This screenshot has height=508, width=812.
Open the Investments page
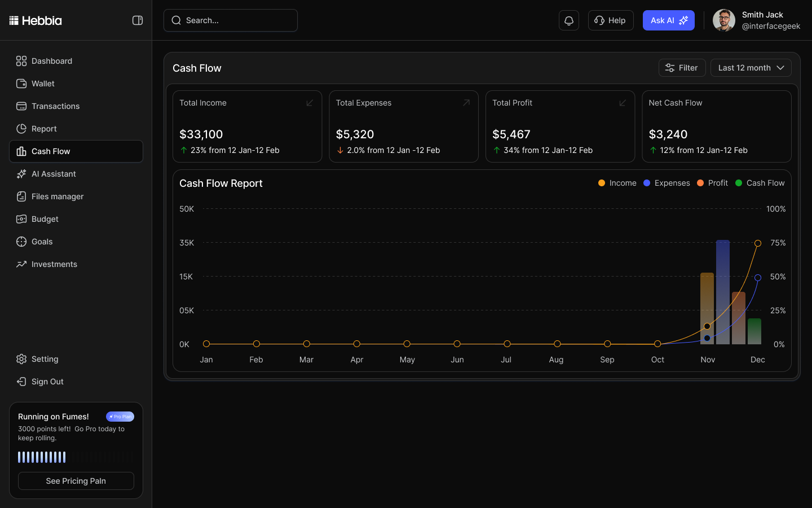click(54, 264)
